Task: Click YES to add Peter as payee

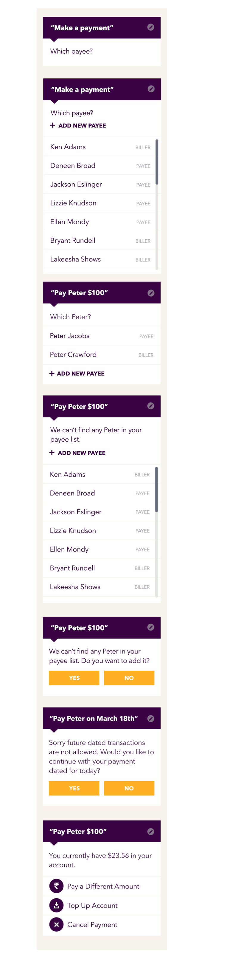Action: (x=74, y=678)
